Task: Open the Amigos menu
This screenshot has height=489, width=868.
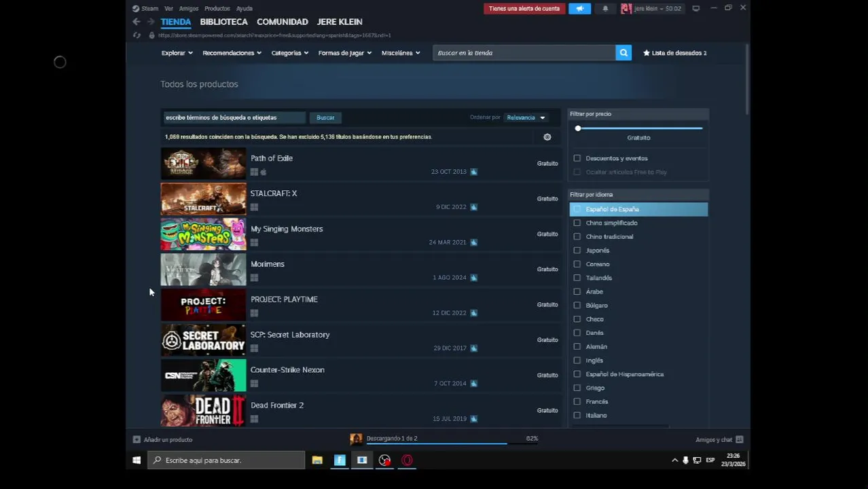Action: tap(189, 9)
